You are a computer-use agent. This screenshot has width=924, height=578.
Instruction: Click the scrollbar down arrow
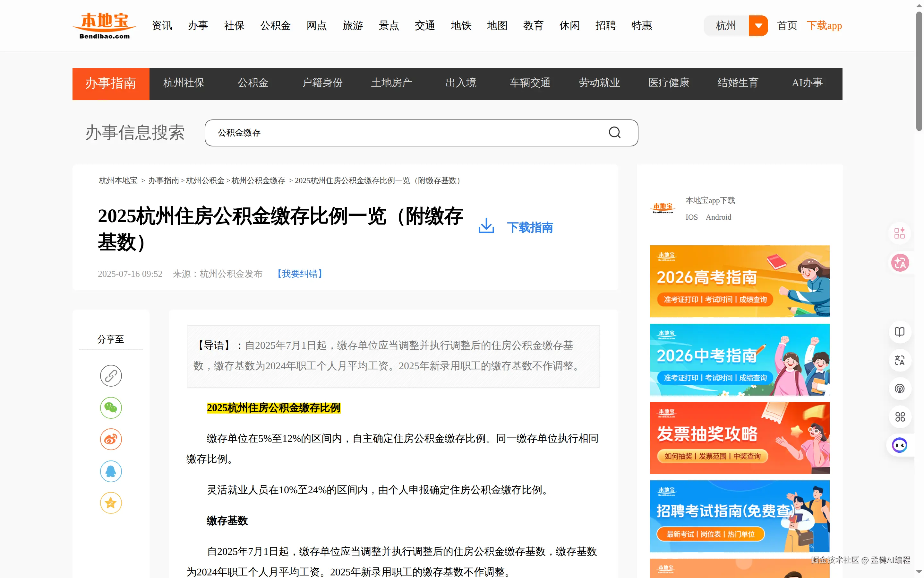pos(919,572)
